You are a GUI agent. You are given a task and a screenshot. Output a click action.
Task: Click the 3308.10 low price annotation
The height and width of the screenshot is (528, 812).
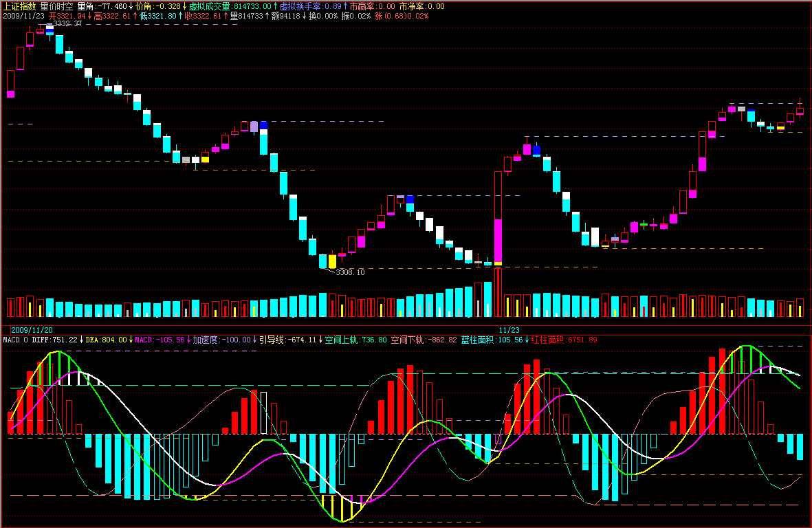click(x=350, y=272)
